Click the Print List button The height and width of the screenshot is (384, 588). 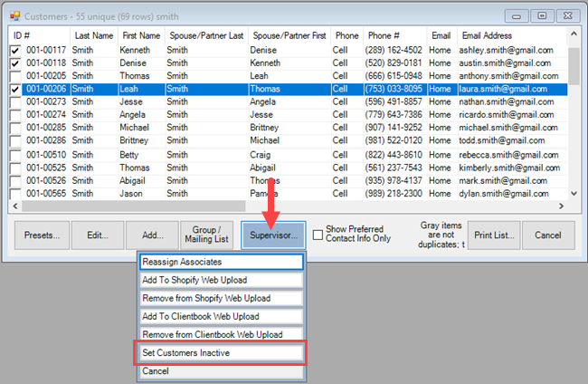493,235
